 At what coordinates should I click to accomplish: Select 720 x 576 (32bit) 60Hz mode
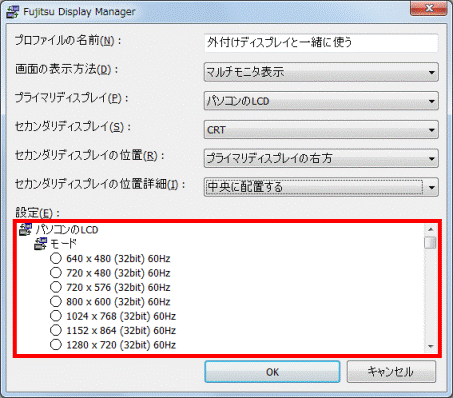[56, 287]
